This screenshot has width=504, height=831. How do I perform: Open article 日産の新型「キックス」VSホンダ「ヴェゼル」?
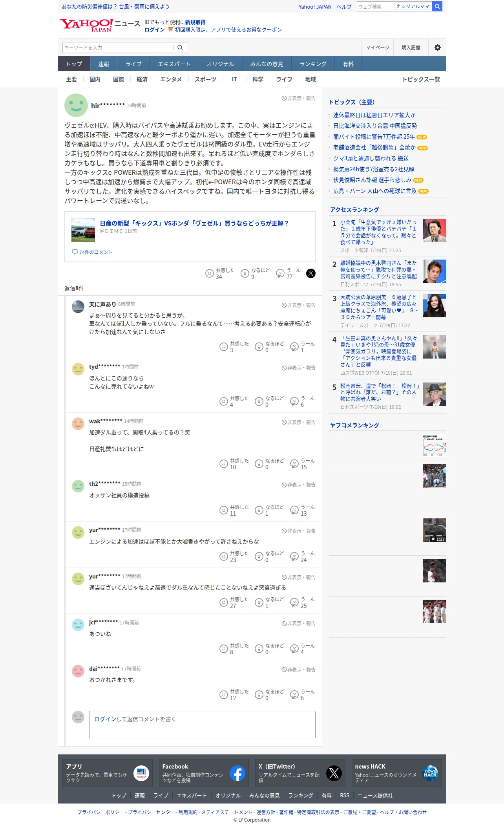coord(194,223)
